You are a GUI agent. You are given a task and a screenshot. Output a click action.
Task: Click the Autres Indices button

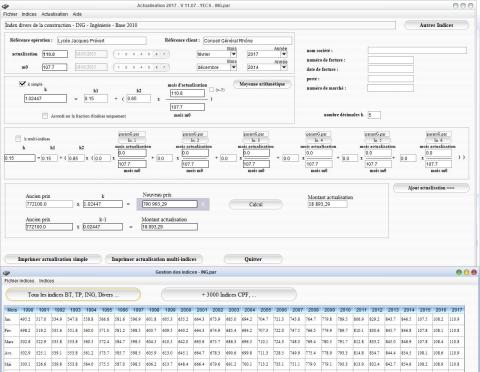point(436,25)
